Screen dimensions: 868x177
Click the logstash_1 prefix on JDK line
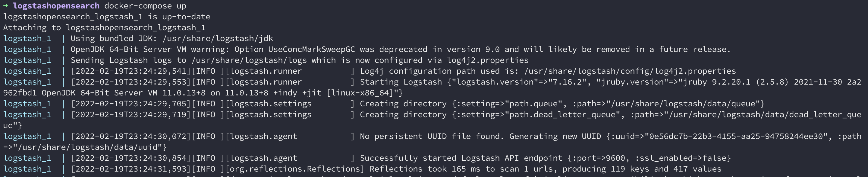coord(27,38)
